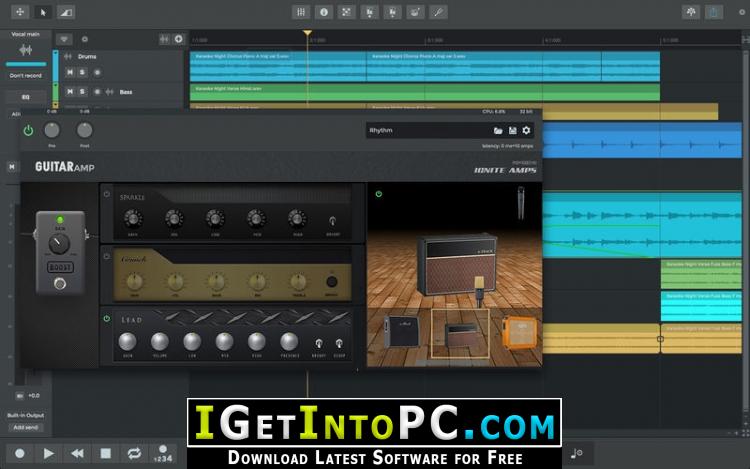Click the Built-in Output label
The image size is (750, 469).
point(25,415)
